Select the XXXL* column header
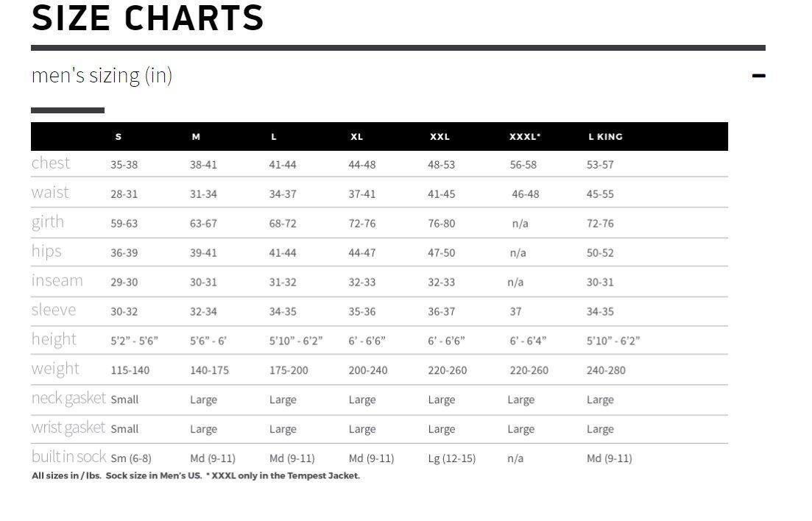 (525, 137)
